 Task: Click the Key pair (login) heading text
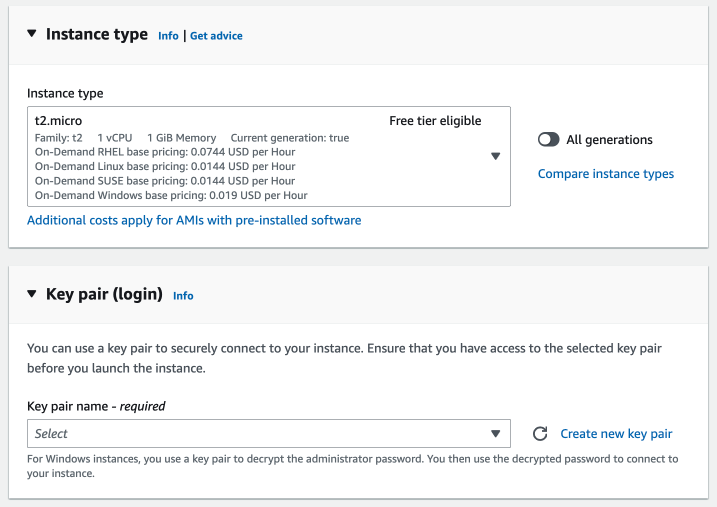104,295
